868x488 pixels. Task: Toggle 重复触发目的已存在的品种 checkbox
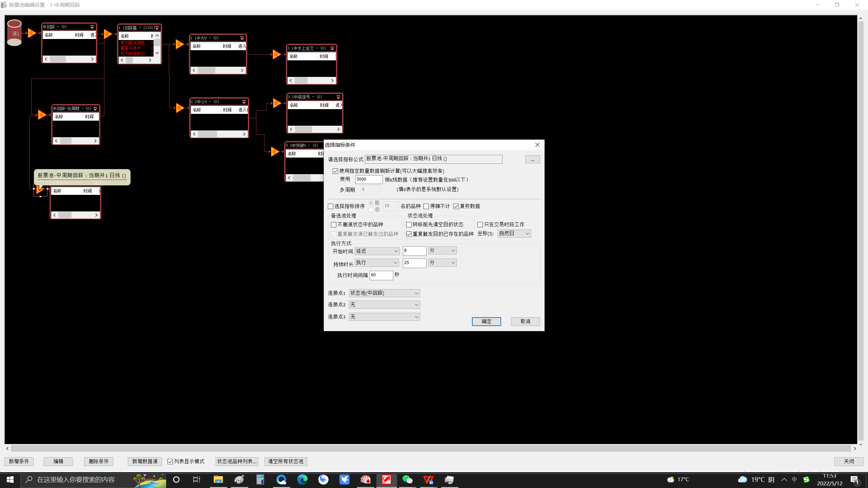[x=409, y=234]
